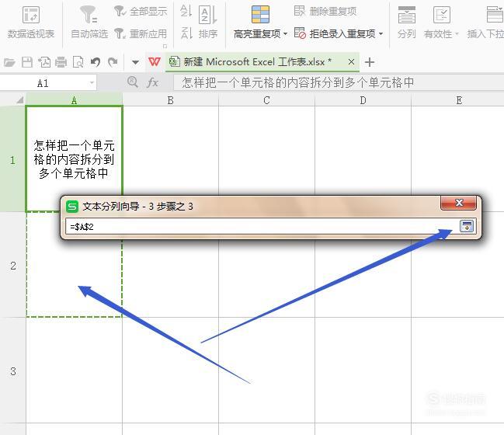Click the Undo arrow
The height and width of the screenshot is (435, 504).
(96, 61)
